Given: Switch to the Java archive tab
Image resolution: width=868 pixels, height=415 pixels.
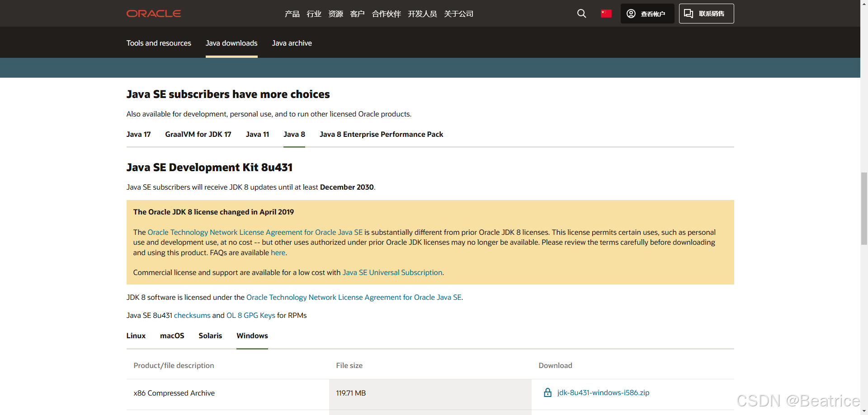Looking at the screenshot, I should [x=292, y=43].
